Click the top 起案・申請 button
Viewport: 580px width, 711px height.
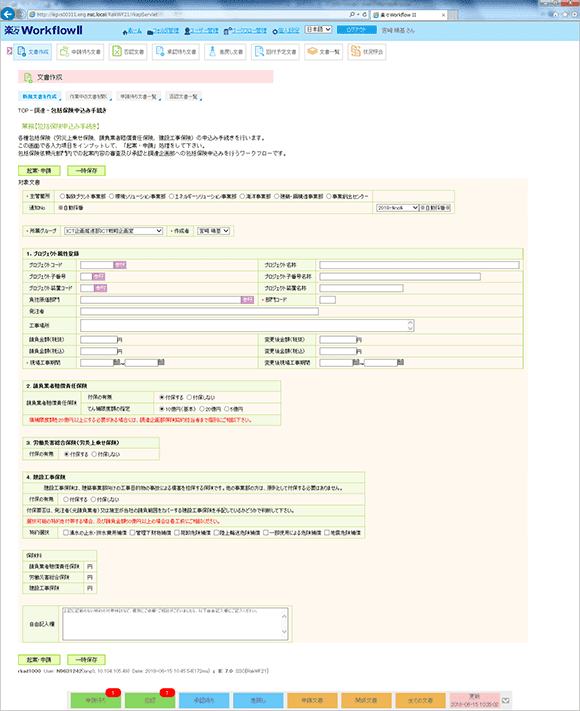39,170
